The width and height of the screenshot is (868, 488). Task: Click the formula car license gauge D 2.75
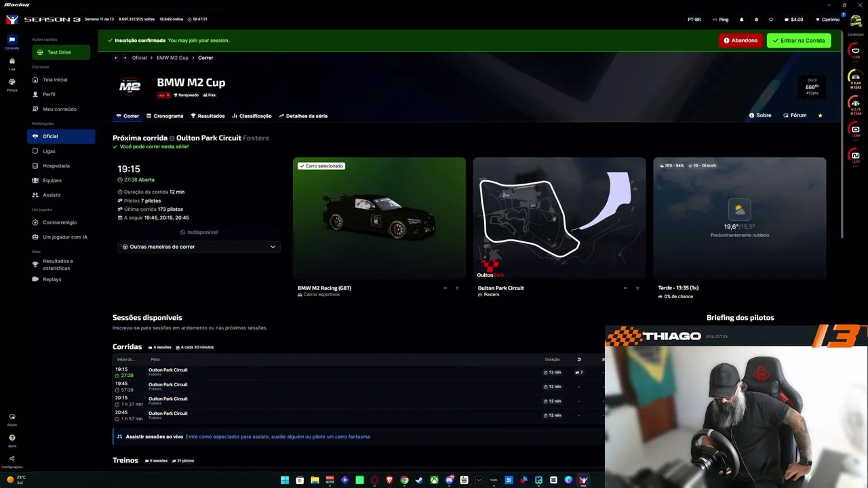(855, 106)
